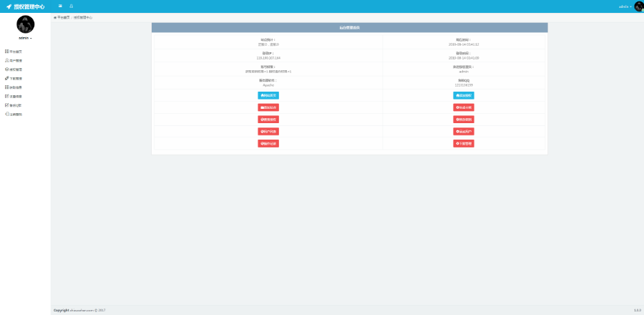Click the red 操作记录 button
The height and width of the screenshot is (315, 644).
click(268, 143)
